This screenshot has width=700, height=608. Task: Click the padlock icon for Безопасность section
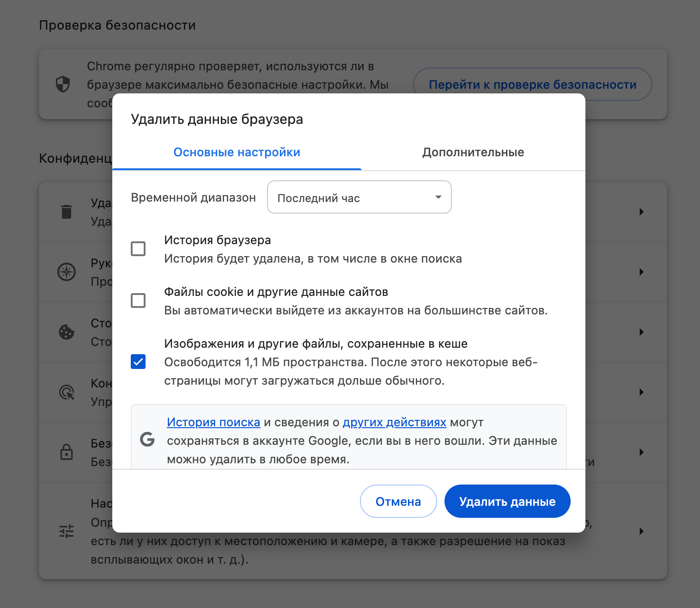tap(67, 453)
